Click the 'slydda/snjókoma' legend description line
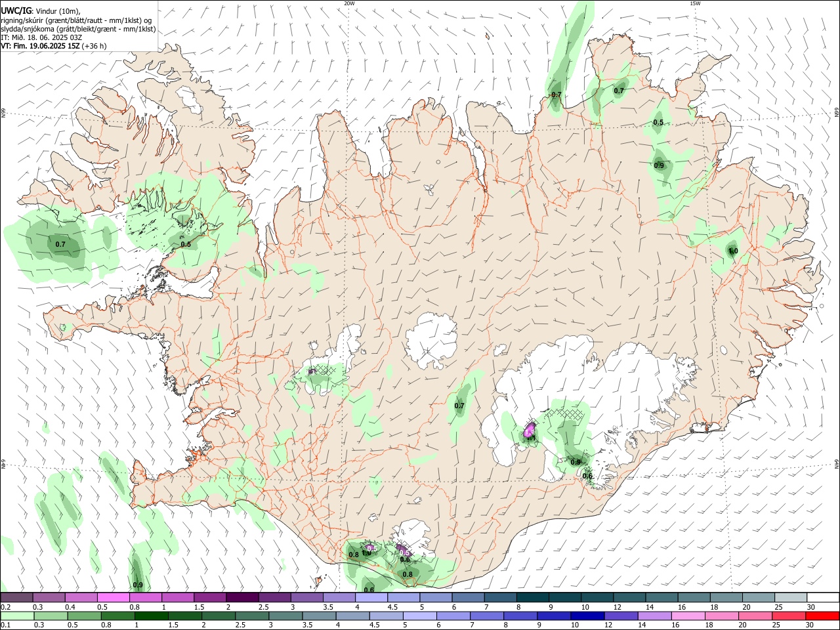 tap(79, 29)
